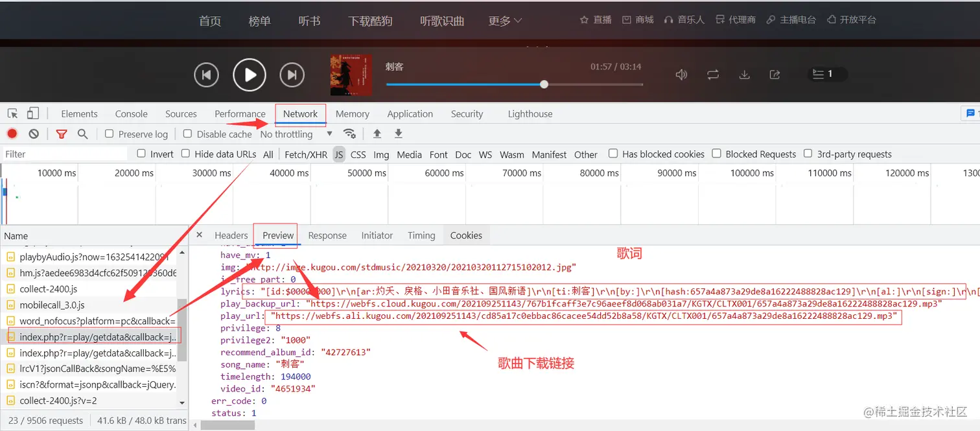Stop recording network log red button
The height and width of the screenshot is (431, 980).
click(12, 134)
